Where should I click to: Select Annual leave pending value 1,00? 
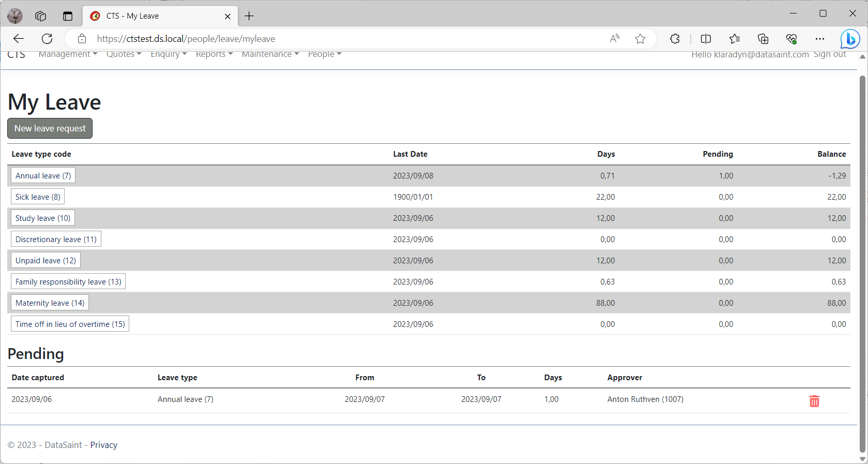point(726,176)
